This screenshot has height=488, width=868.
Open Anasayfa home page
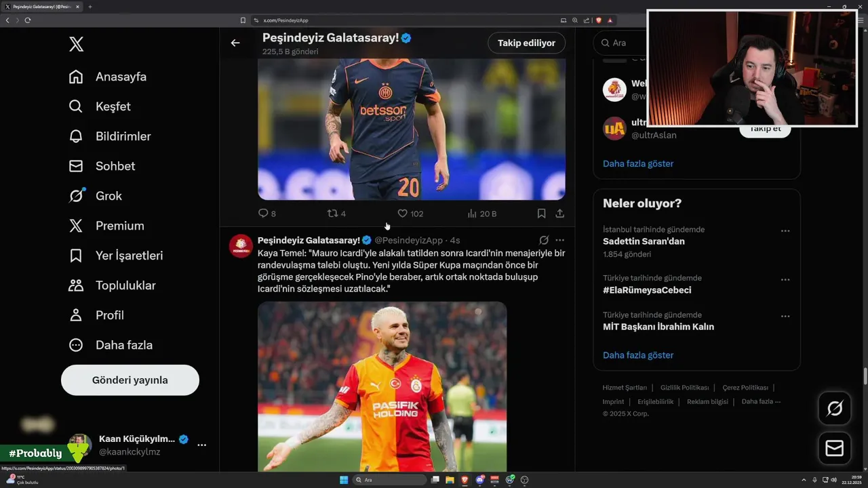tap(108, 77)
